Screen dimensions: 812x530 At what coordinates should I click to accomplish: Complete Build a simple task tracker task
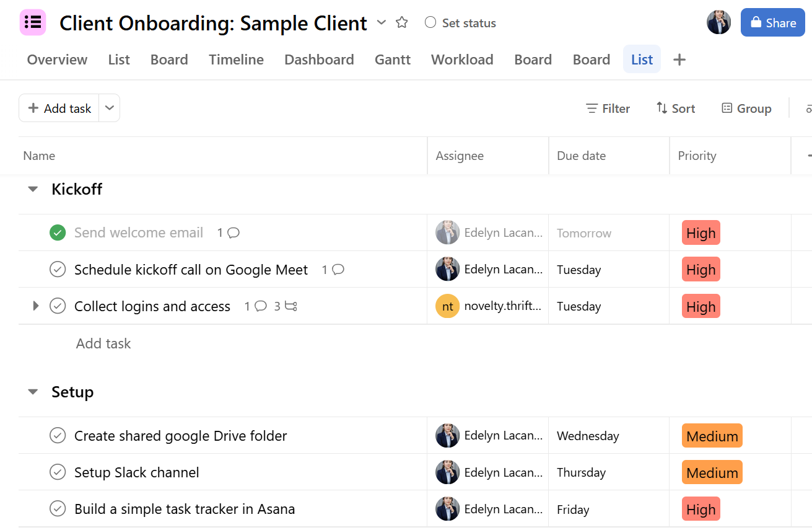point(58,509)
